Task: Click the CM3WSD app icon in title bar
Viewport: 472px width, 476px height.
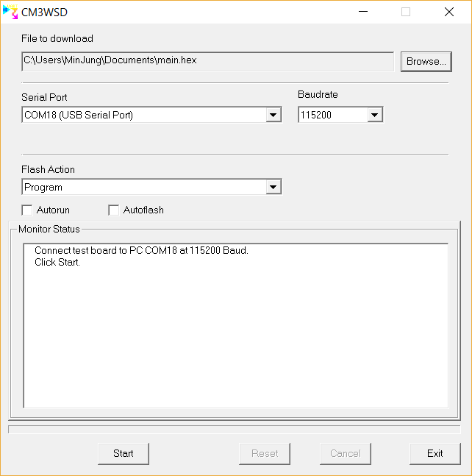Action: 10,13
